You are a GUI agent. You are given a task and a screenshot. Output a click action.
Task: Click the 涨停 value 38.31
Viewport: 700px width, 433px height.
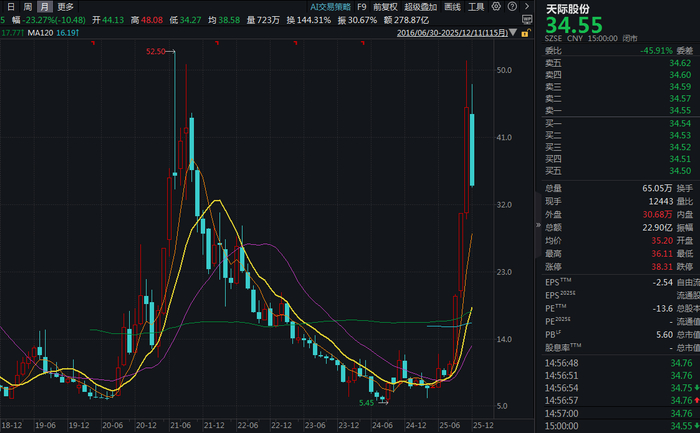point(662,266)
